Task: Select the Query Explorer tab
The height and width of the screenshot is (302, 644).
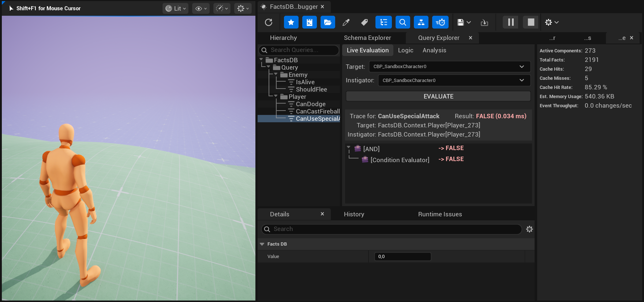Action: pos(439,38)
